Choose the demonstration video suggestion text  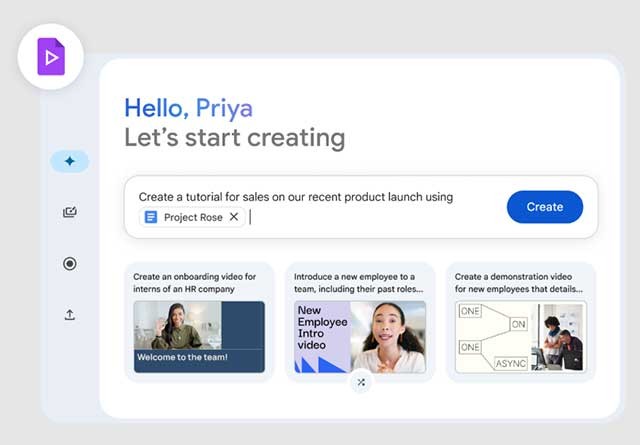pyautogui.click(x=518, y=283)
